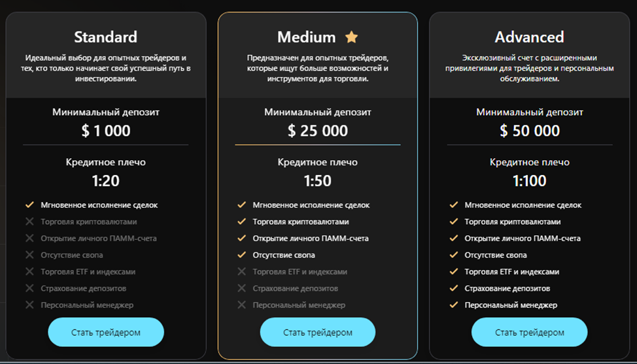The height and width of the screenshot is (364, 637).
Task: Click Standard's X icon for Отсутствие свопа
Action: (x=29, y=255)
